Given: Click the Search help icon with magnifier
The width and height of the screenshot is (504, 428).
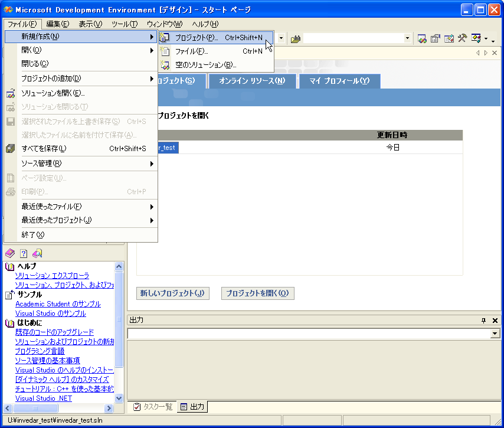Looking at the screenshot, I should [x=37, y=253].
